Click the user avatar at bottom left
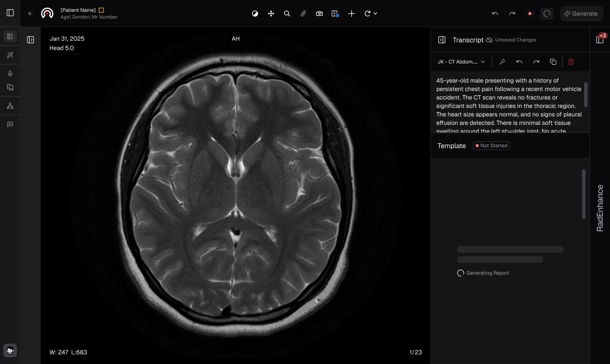The image size is (610, 364). 10,350
